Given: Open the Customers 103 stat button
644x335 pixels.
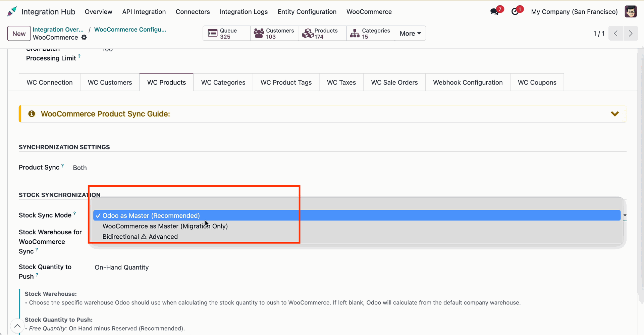Looking at the screenshot, I should (274, 34).
